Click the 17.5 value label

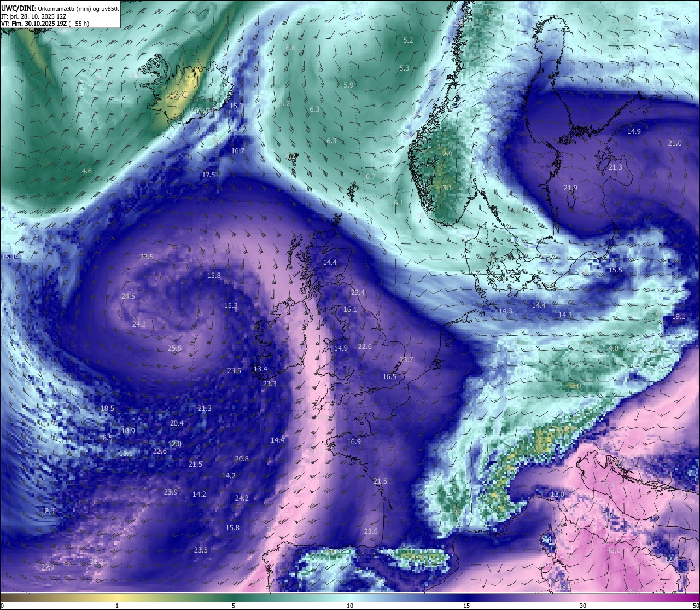coord(208,175)
